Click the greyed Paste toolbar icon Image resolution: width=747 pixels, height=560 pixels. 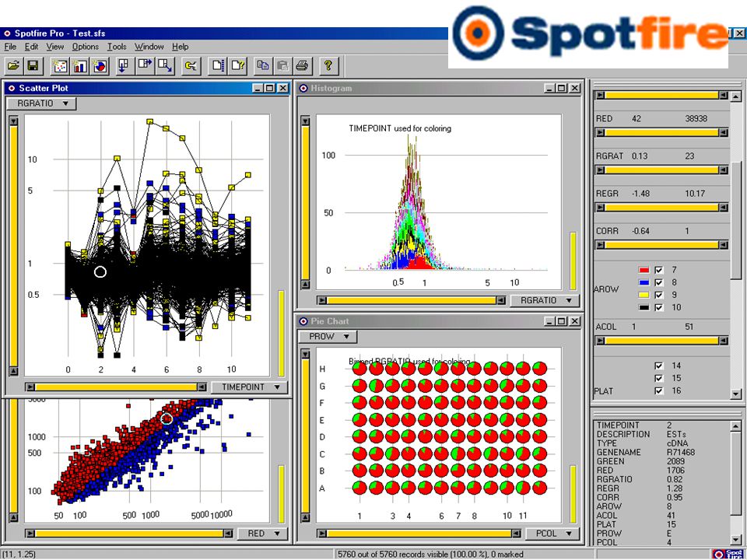coord(282,65)
